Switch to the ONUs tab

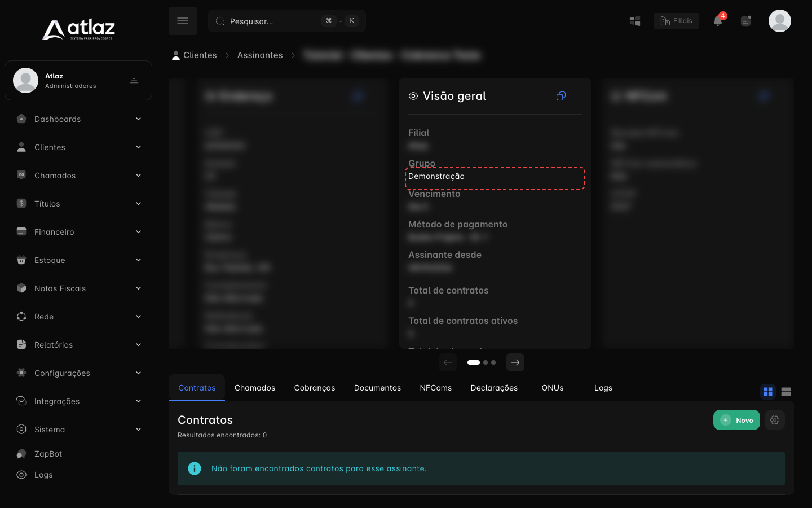click(553, 388)
